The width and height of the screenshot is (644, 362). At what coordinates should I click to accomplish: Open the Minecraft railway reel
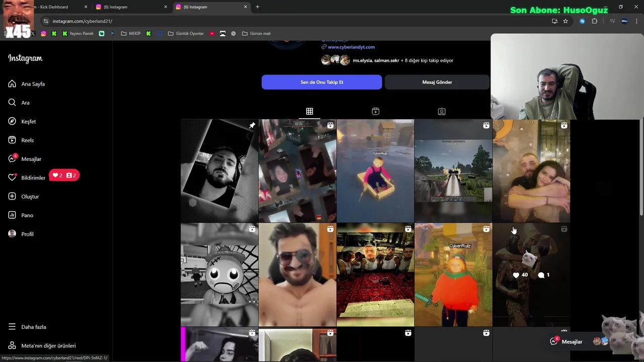453,171
